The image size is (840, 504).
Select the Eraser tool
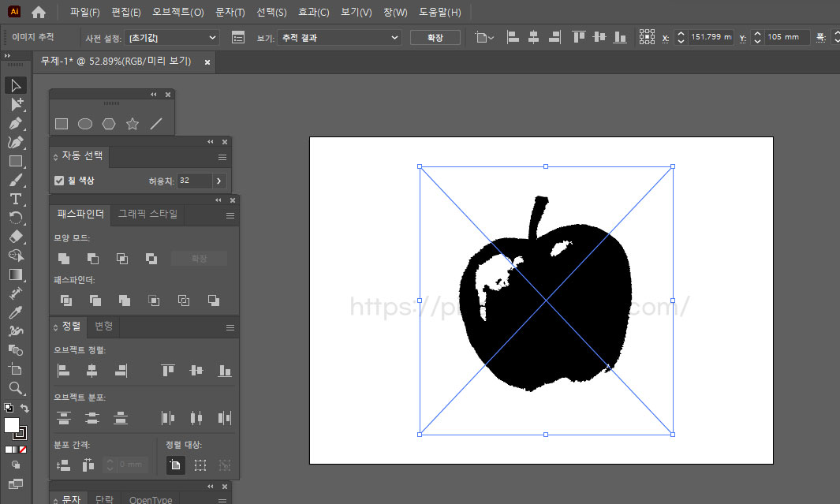(16, 237)
